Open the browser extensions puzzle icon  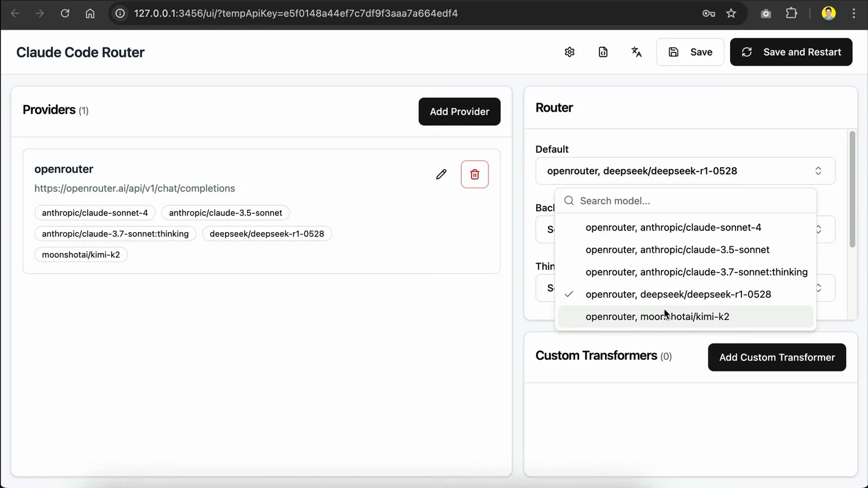[x=792, y=13]
